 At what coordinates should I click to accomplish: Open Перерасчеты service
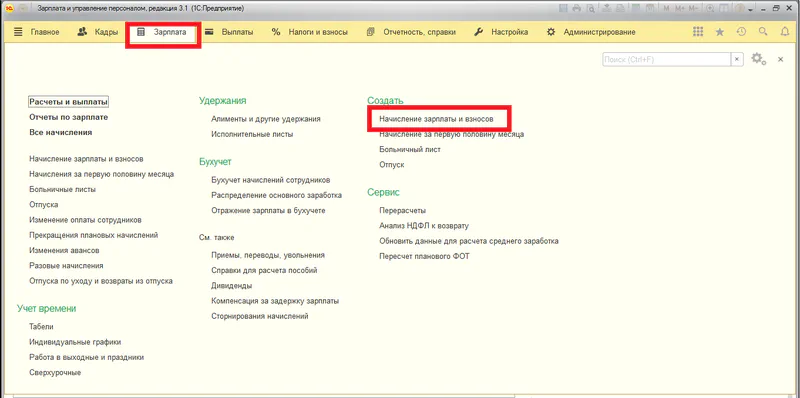click(x=403, y=210)
